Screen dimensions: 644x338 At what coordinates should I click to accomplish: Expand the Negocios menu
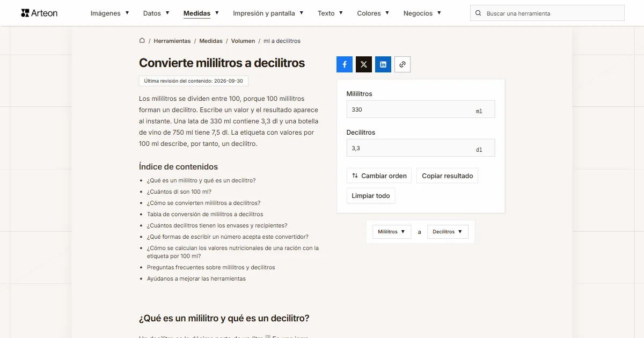pyautogui.click(x=422, y=13)
